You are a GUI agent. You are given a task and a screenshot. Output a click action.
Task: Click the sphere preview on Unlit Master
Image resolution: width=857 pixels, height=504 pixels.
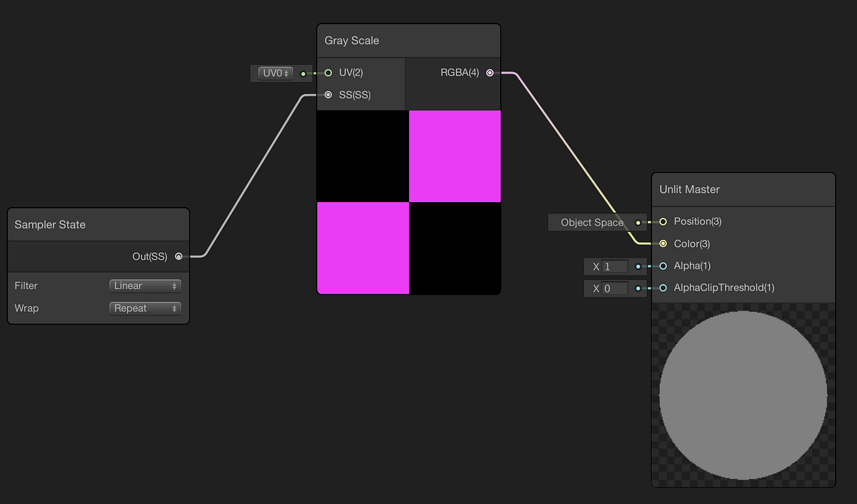point(743,397)
